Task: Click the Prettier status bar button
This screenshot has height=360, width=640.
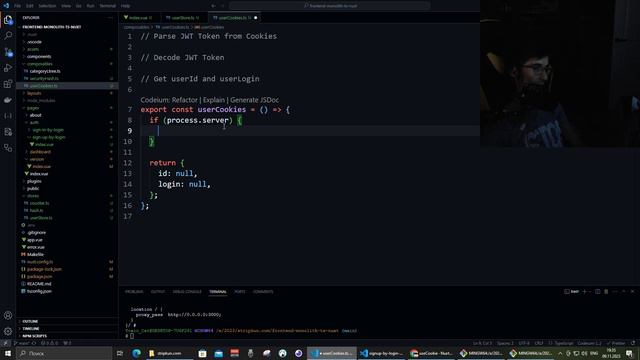Action: [x=616, y=343]
